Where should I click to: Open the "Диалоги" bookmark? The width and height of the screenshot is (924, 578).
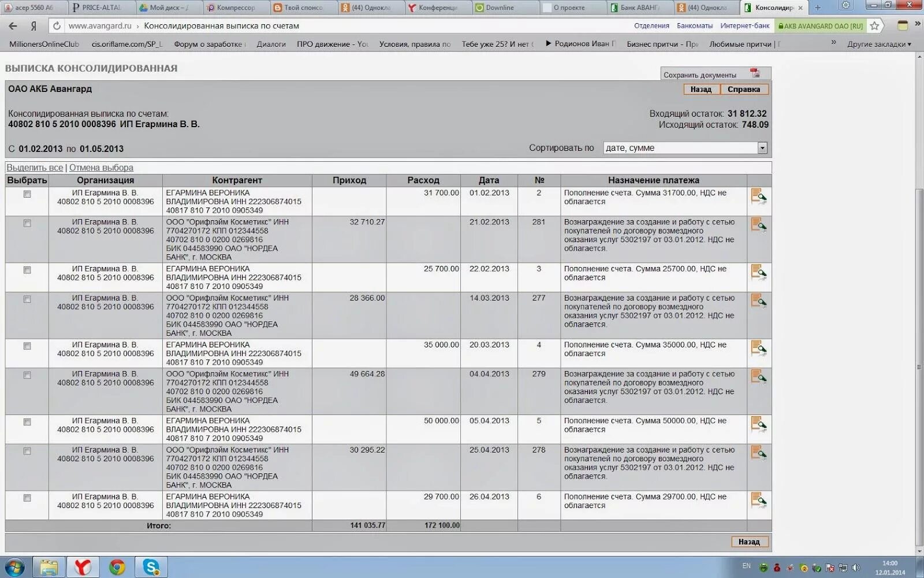(x=271, y=44)
